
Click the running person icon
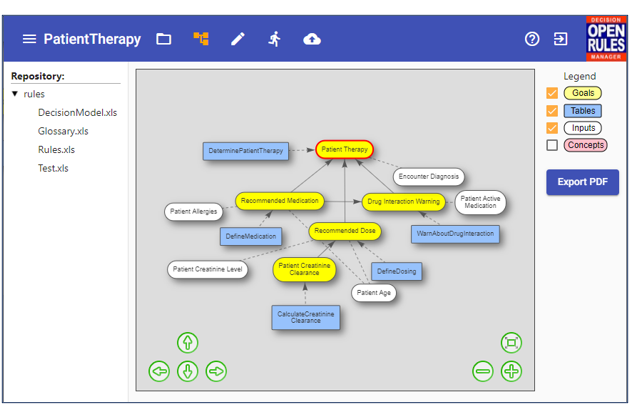point(274,39)
